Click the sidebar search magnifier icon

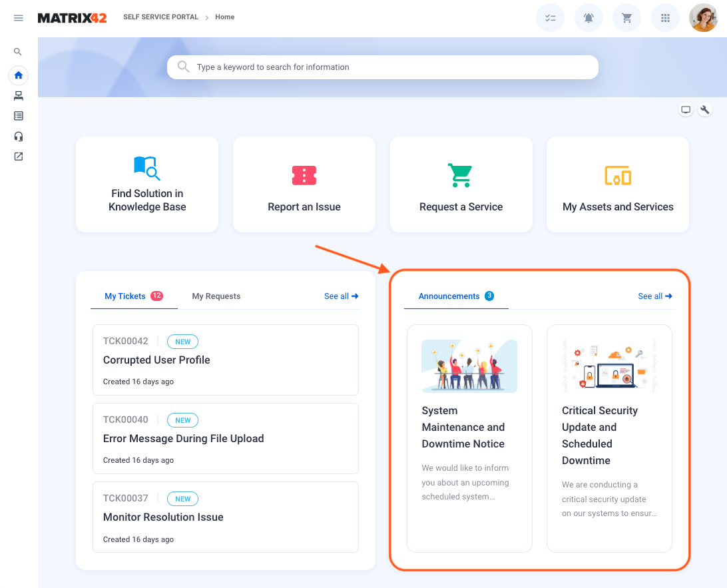point(18,51)
